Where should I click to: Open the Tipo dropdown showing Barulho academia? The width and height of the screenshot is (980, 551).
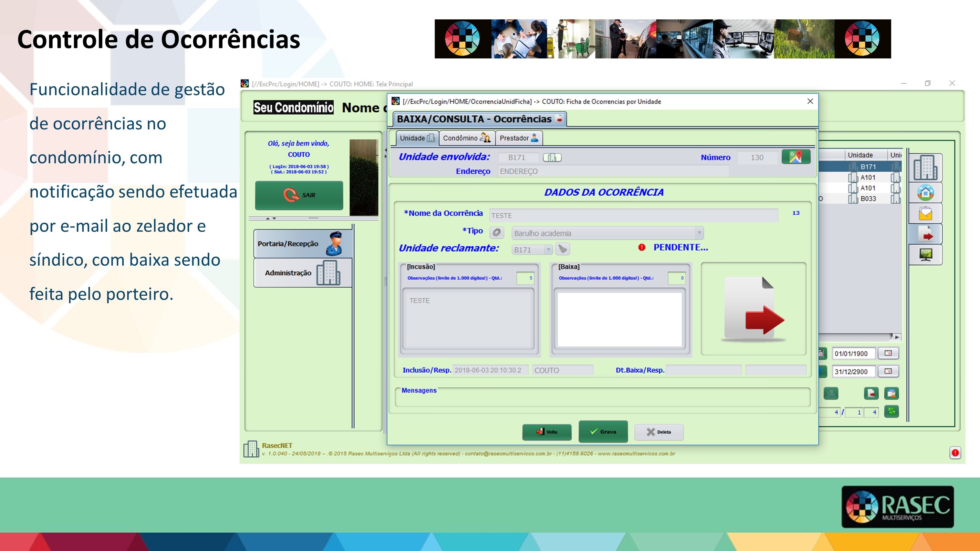tap(699, 233)
